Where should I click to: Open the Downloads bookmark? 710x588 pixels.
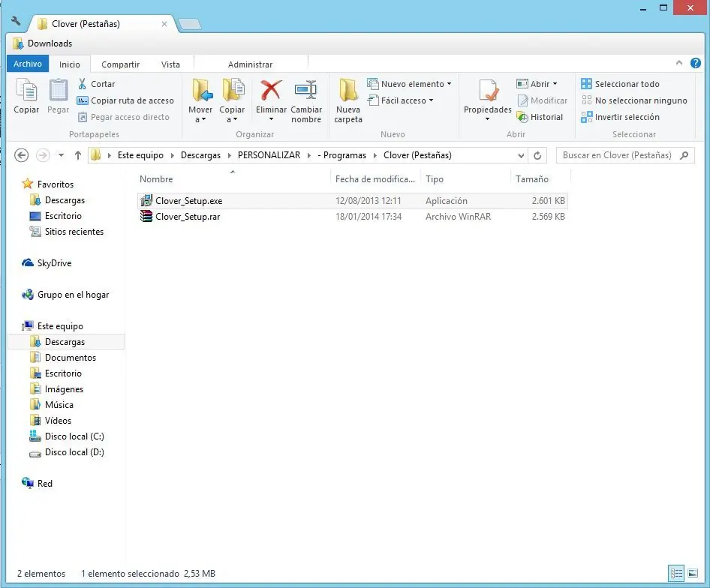43,43
